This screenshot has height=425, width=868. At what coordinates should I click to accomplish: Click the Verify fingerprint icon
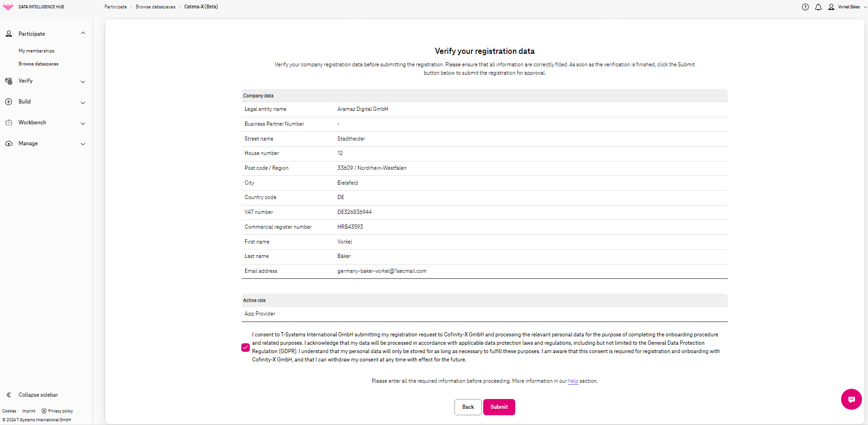9,81
